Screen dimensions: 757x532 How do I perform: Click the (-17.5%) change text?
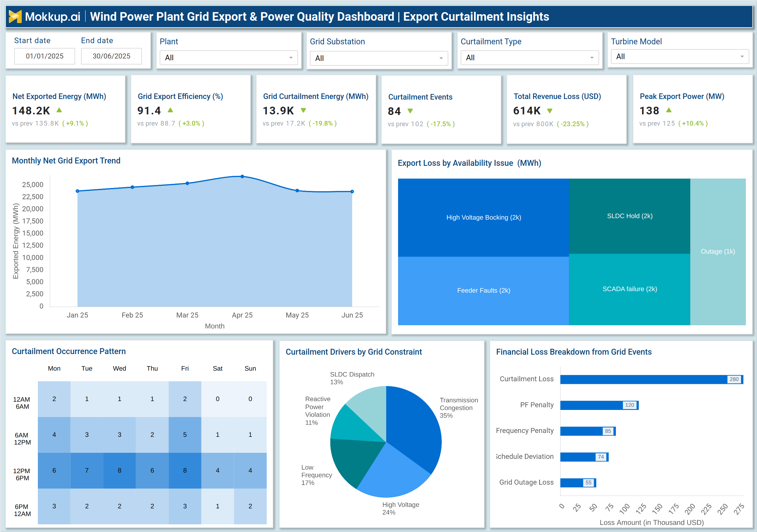click(441, 124)
